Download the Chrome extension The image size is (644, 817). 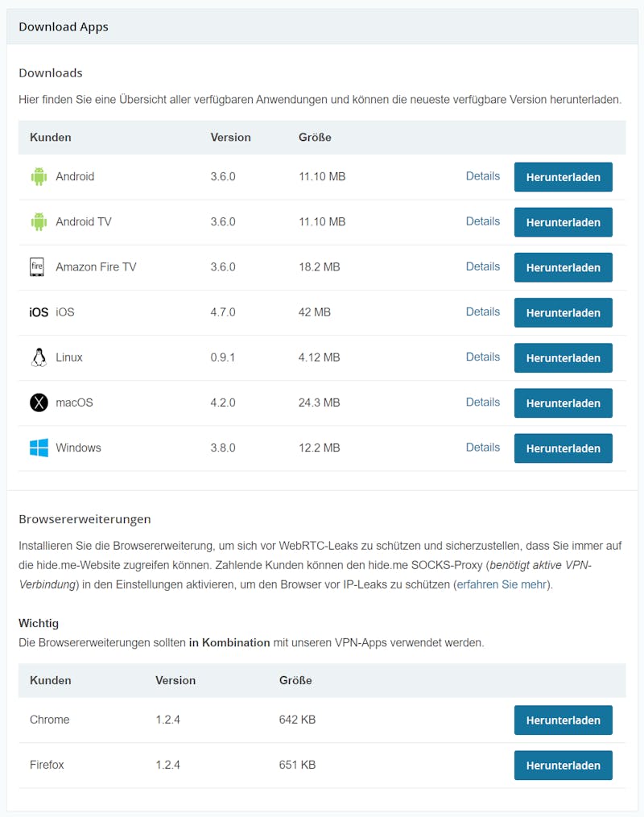pyautogui.click(x=563, y=720)
